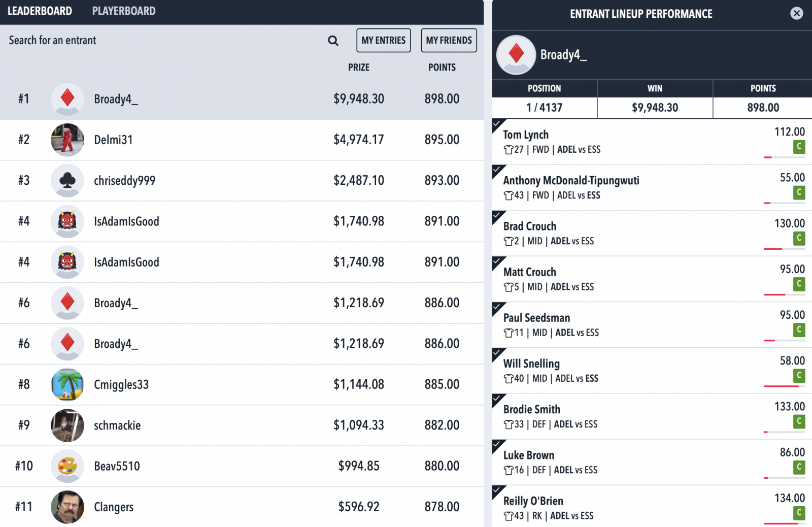Click the checkmark corner on Brad Crouch

coord(497,216)
